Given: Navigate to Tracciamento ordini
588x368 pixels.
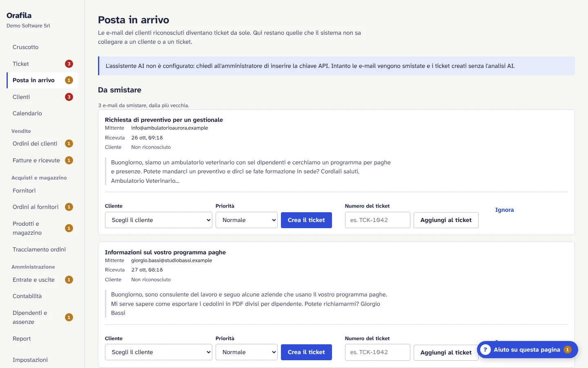Looking at the screenshot, I should click(42, 249).
